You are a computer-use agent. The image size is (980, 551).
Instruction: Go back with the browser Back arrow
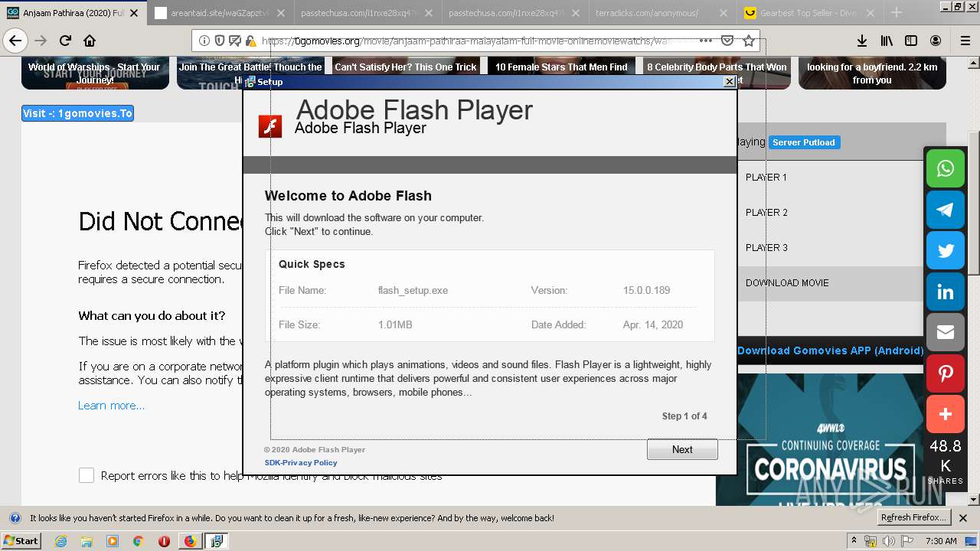[15, 41]
